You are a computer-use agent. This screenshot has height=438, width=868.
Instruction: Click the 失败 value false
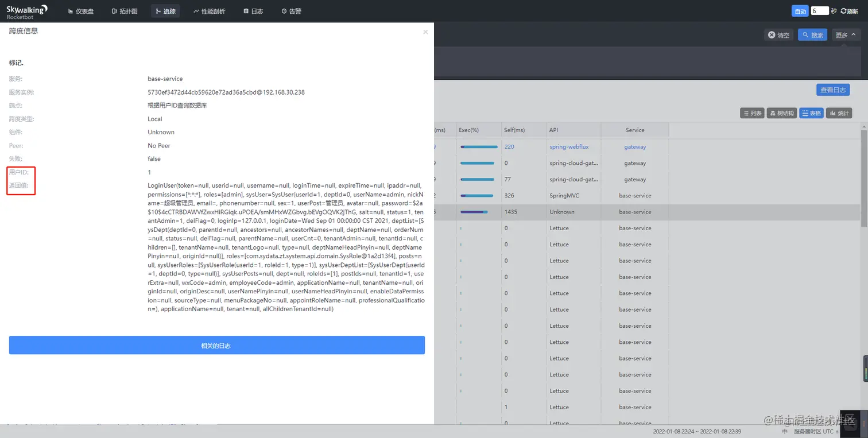tap(154, 159)
